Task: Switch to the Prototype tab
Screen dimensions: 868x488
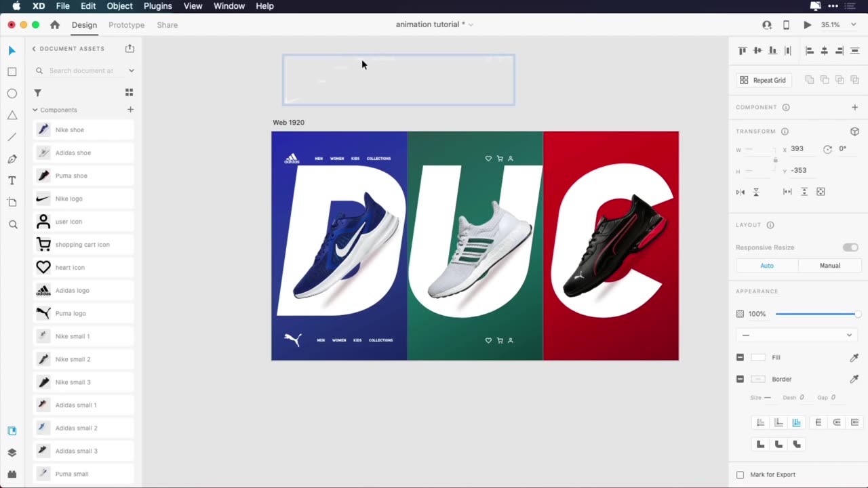Action: (x=126, y=25)
